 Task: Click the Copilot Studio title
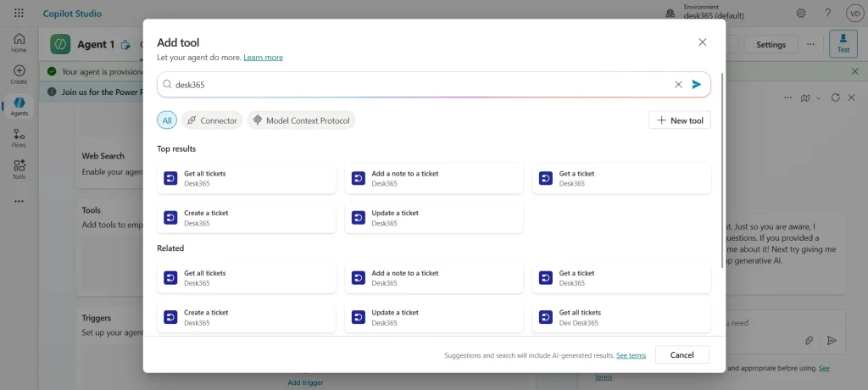[73, 14]
